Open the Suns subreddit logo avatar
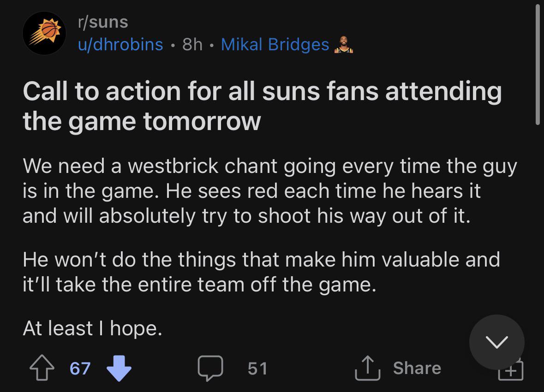544x392 pixels. (44, 33)
